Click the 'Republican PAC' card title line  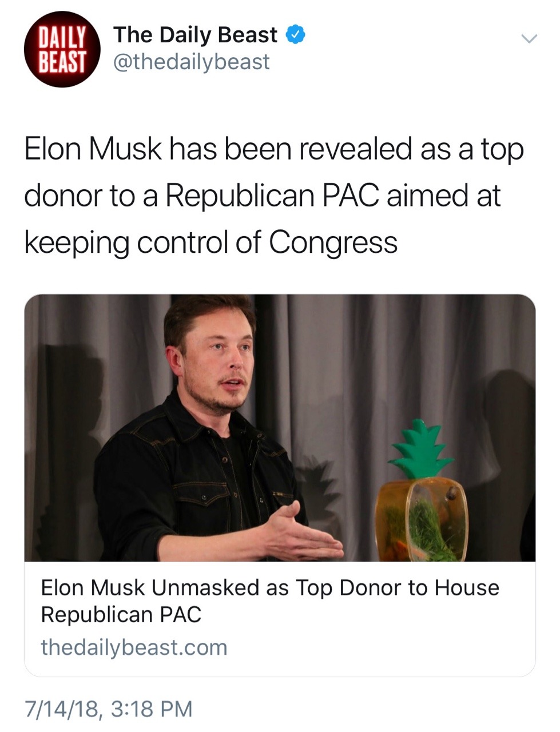(121, 615)
